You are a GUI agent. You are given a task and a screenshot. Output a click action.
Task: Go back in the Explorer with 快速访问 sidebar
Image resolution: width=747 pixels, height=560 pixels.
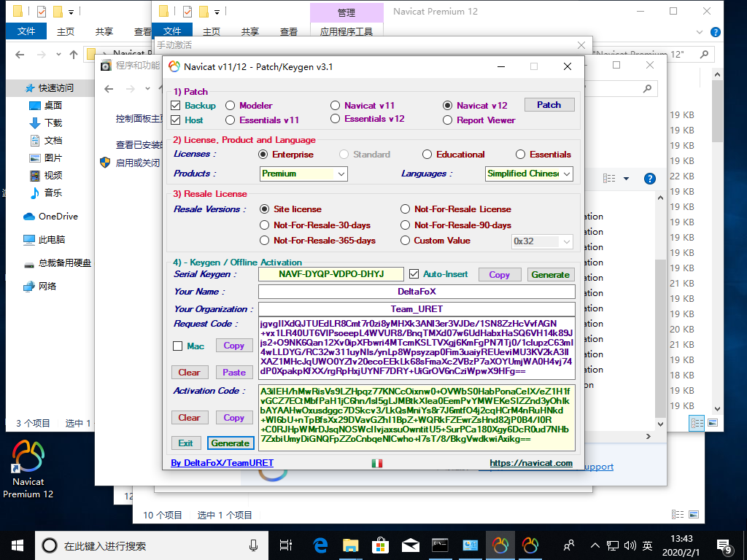(x=20, y=54)
